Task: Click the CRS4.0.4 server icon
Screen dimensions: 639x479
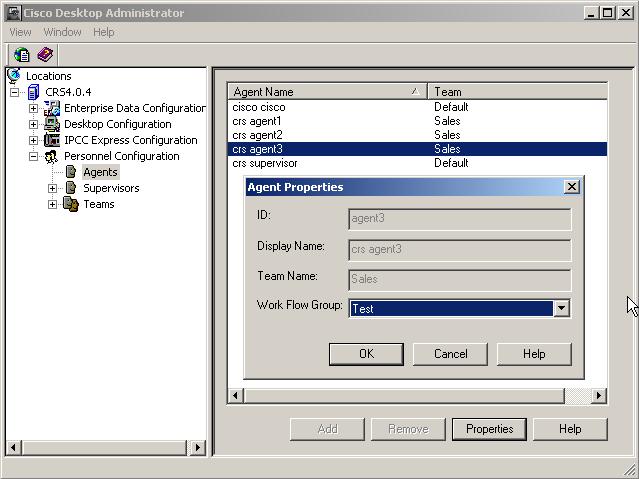Action: tap(33, 92)
